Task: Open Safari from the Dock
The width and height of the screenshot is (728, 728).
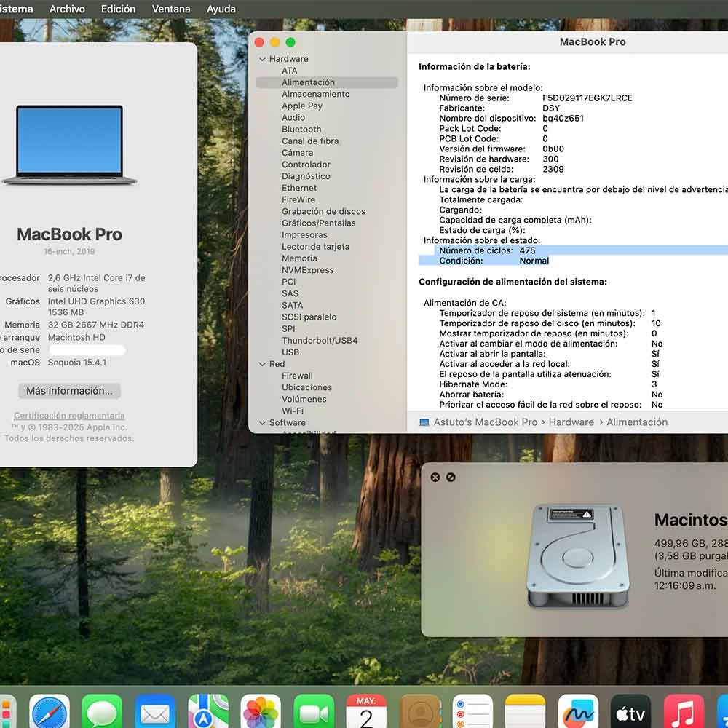Action: (x=50, y=713)
